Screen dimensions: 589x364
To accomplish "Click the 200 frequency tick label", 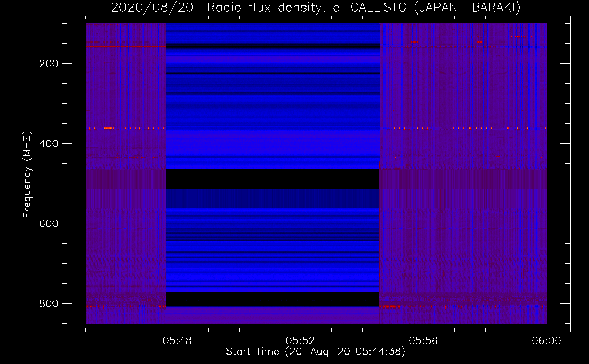I will 49,64.
